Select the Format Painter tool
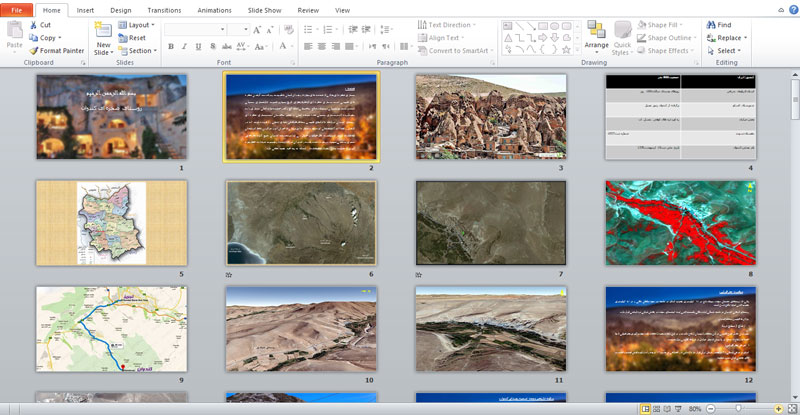The width and height of the screenshot is (800, 415). tap(60, 50)
